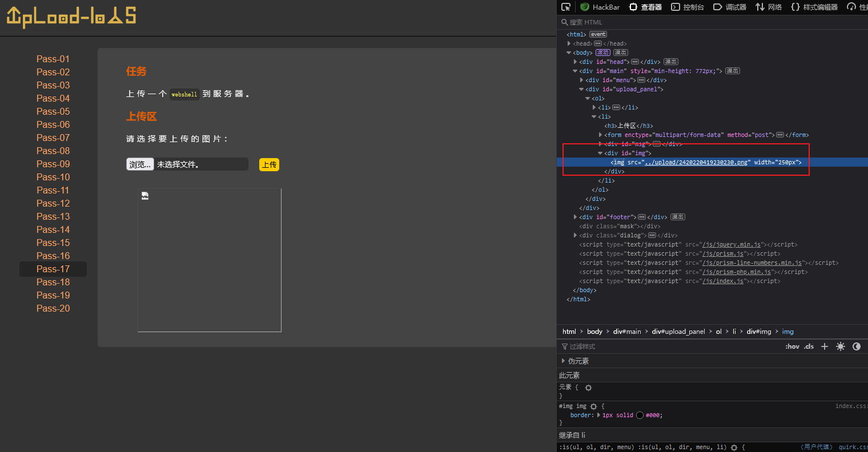Collapse the body element node
This screenshot has height=452, width=868.
[x=569, y=53]
